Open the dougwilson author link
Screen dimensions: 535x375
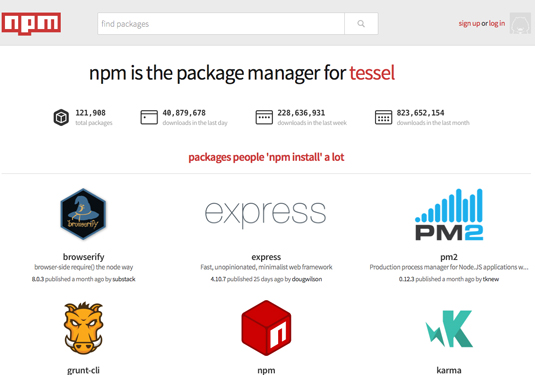click(x=307, y=279)
